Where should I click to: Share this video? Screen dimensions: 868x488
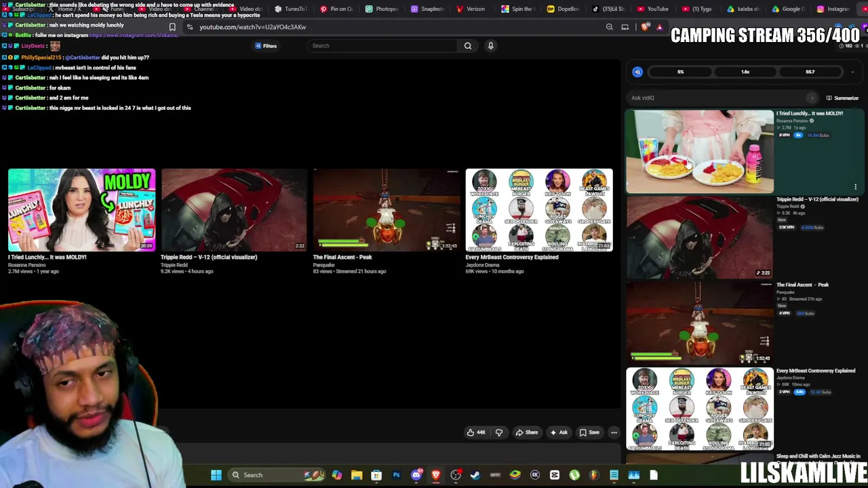tap(527, 432)
